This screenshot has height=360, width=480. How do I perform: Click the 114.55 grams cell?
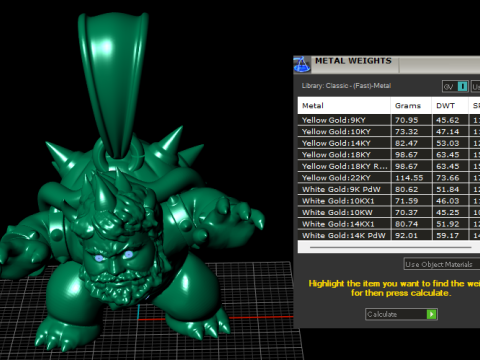[x=411, y=178]
